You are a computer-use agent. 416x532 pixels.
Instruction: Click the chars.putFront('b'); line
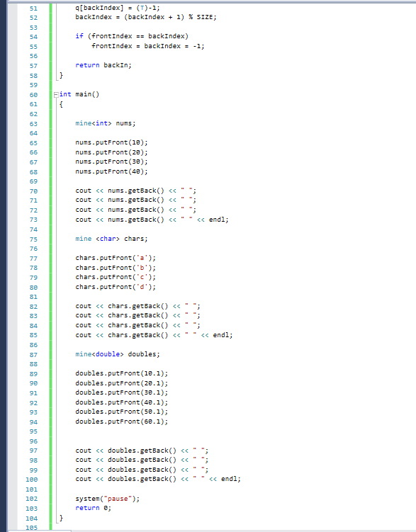pos(116,268)
